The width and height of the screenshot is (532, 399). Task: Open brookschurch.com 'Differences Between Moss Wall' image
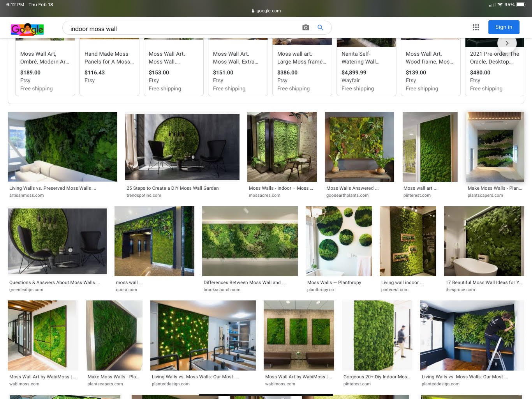pyautogui.click(x=250, y=241)
